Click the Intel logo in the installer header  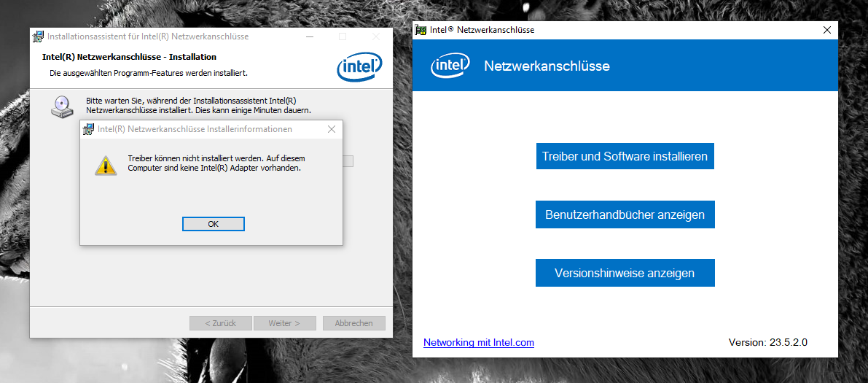pyautogui.click(x=359, y=68)
